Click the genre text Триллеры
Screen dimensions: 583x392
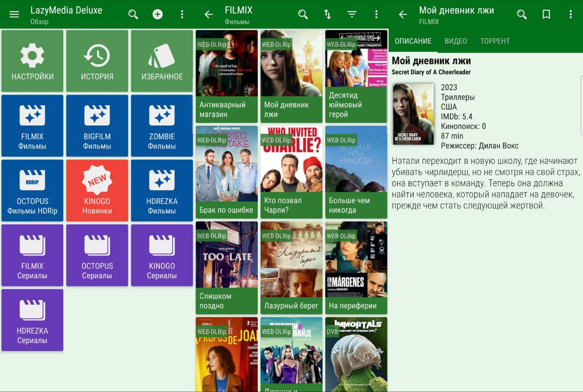[458, 97]
